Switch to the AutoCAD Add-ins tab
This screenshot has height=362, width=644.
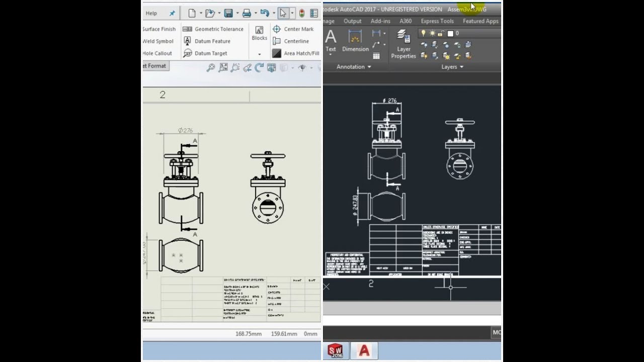(380, 21)
